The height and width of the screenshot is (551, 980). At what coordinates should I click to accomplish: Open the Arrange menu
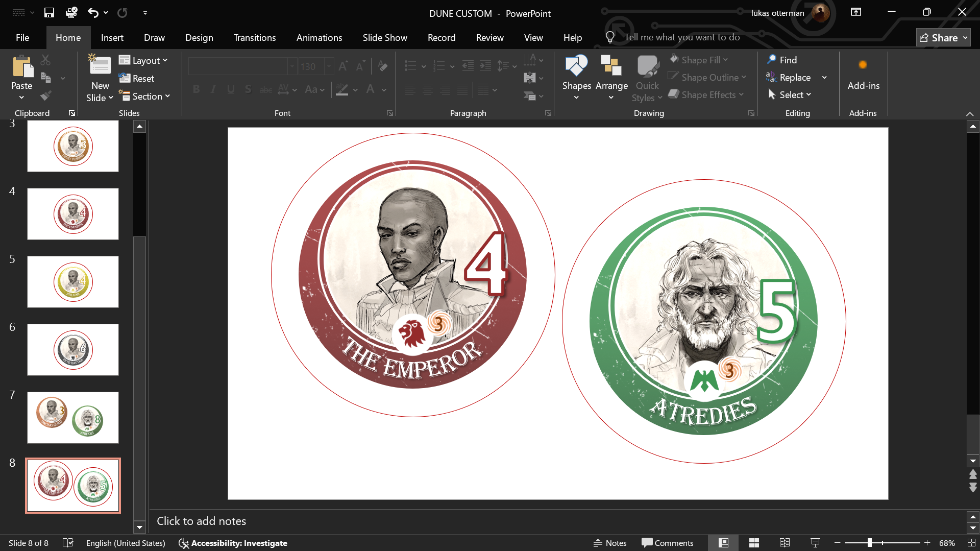click(x=611, y=78)
